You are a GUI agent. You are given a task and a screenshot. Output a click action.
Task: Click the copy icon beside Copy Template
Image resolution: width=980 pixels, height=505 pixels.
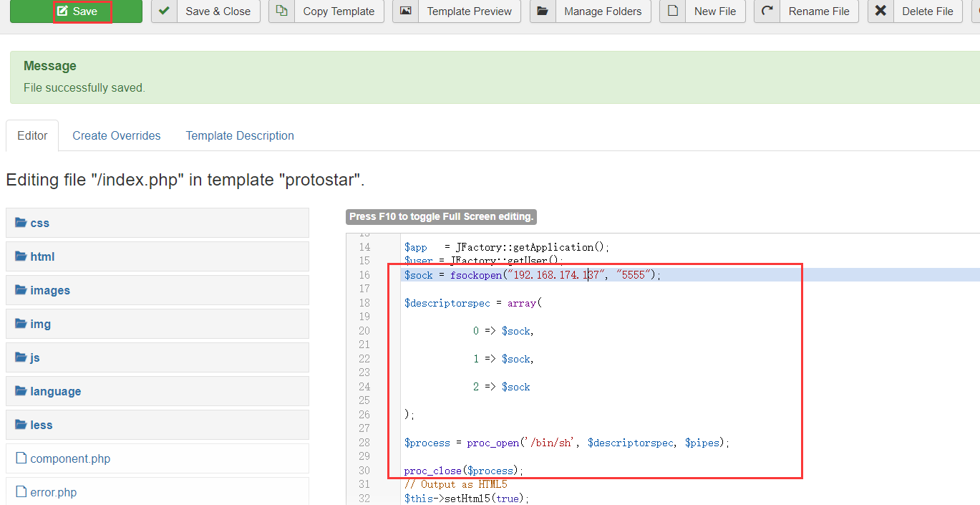click(281, 11)
